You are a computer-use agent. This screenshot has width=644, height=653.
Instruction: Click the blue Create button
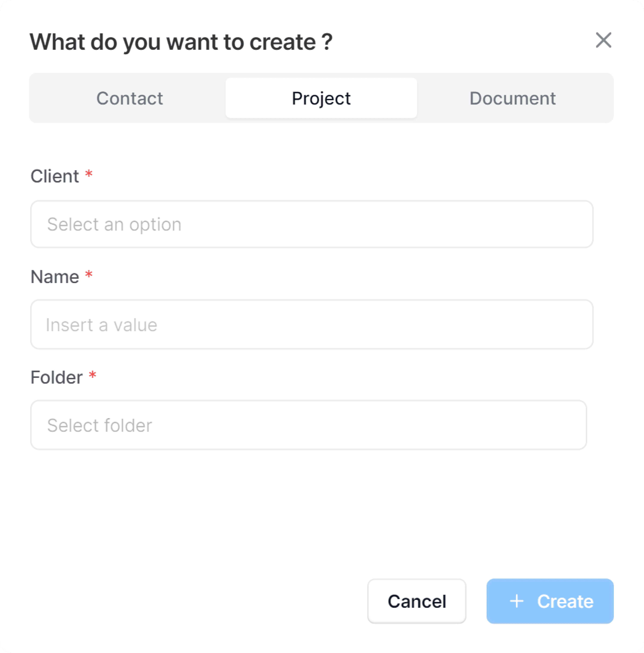point(550,601)
